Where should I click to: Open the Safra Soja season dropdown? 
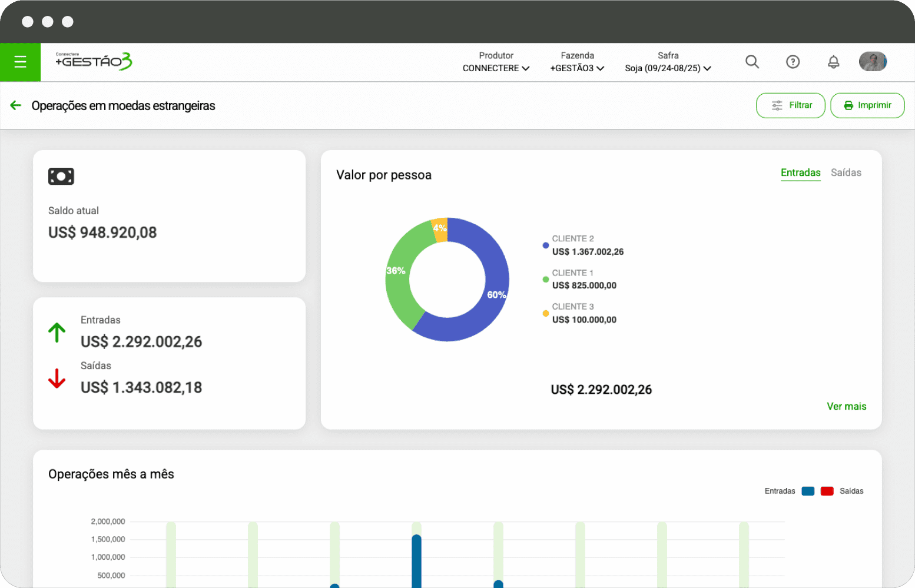click(668, 68)
